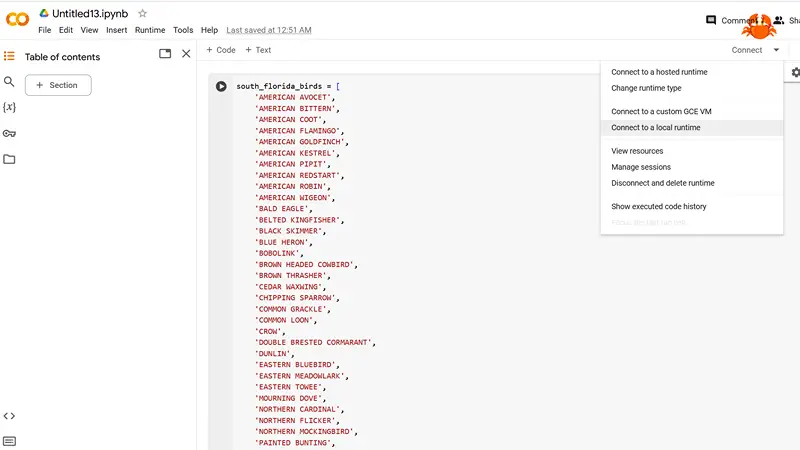Open the Secrets key panel

pyautogui.click(x=9, y=134)
